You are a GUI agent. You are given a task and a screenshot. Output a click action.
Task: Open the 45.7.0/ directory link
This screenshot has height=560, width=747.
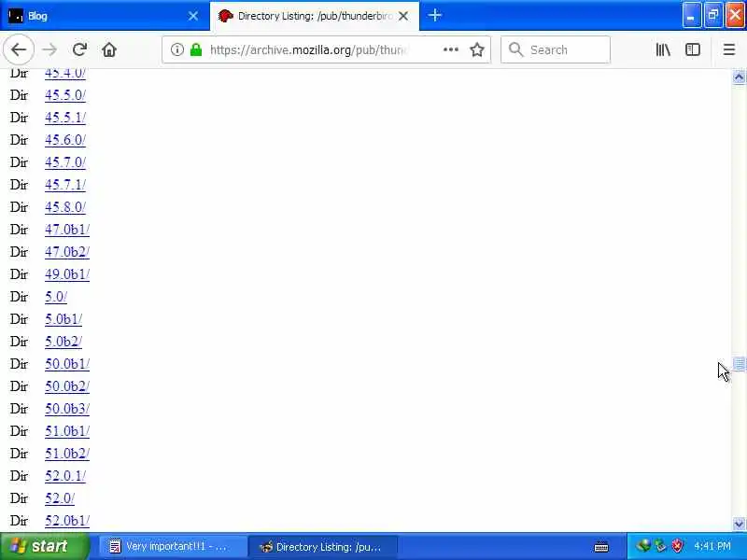(x=65, y=161)
